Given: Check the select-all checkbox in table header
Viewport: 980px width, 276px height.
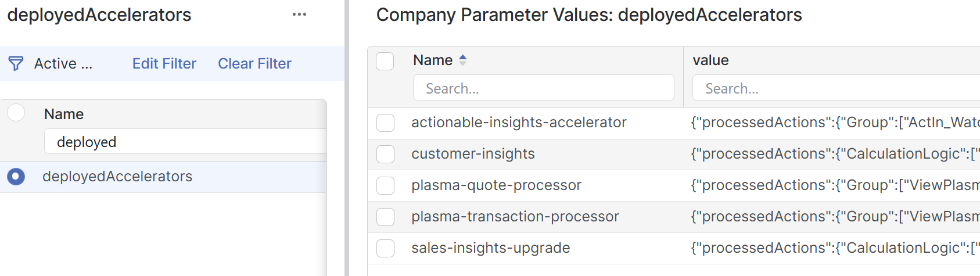Looking at the screenshot, I should click(385, 61).
